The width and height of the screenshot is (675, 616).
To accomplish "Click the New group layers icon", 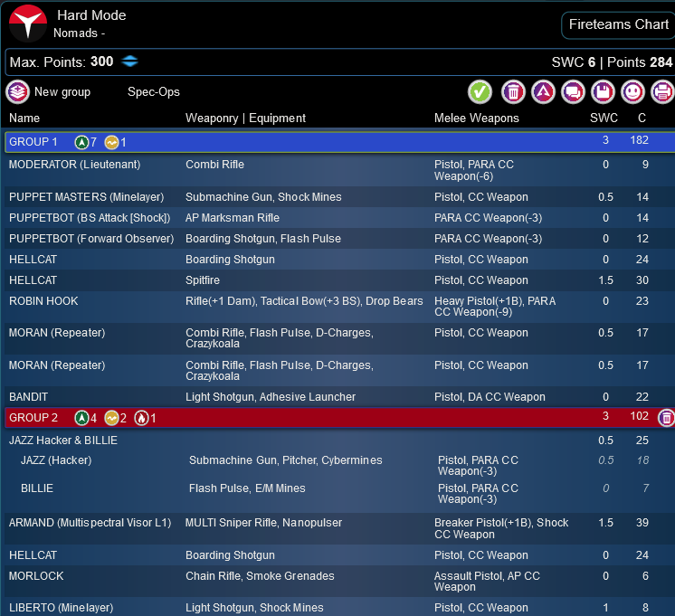I will pos(18,91).
